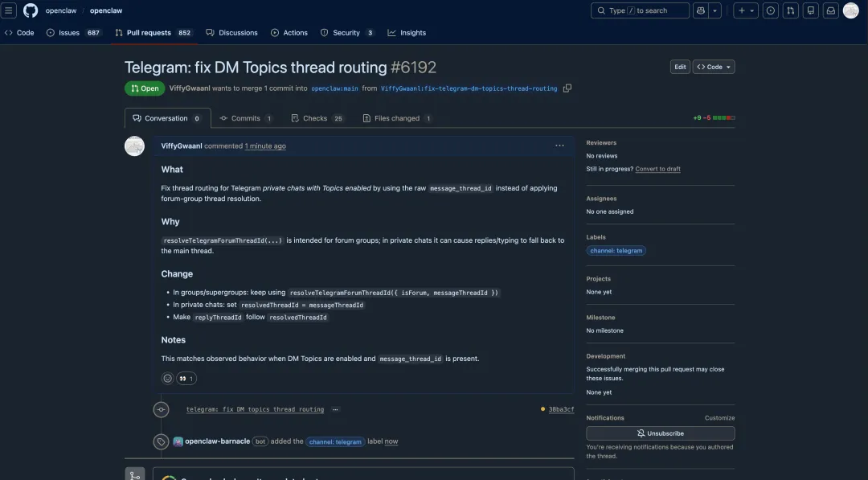Click the Unsubscribe button
Screen dimensions: 868x480
point(661,433)
